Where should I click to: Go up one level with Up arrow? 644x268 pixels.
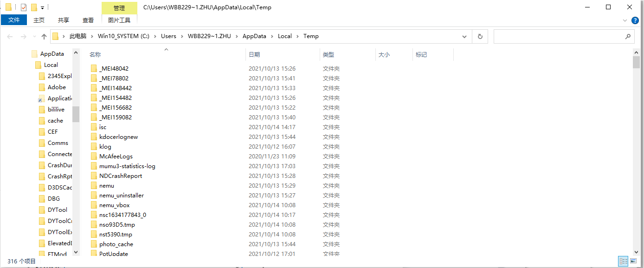(x=44, y=36)
